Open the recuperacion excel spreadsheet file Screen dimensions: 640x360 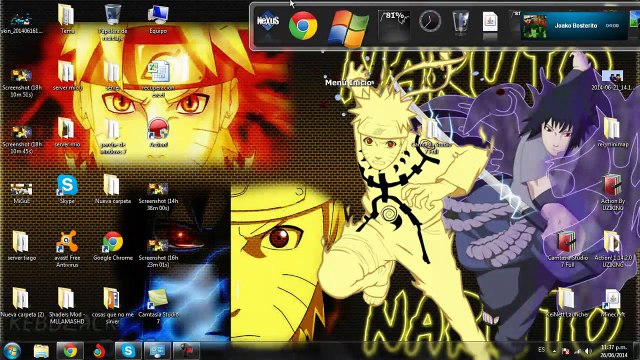[158, 79]
